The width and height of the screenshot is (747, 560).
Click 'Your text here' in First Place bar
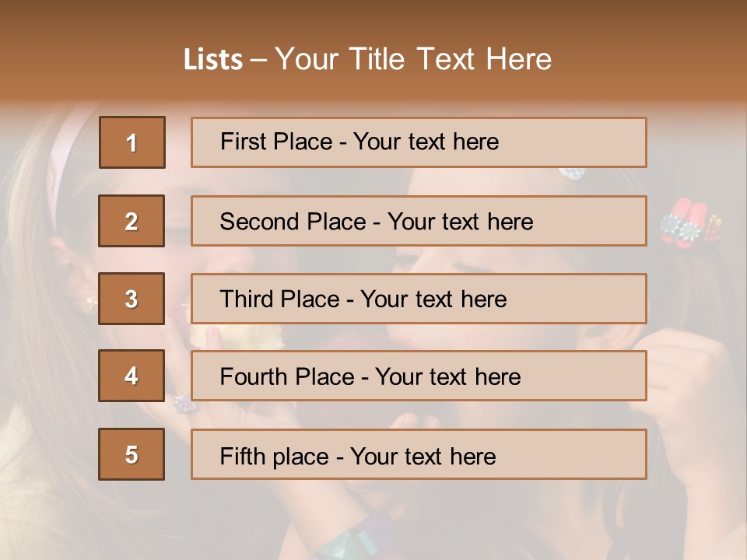426,142
